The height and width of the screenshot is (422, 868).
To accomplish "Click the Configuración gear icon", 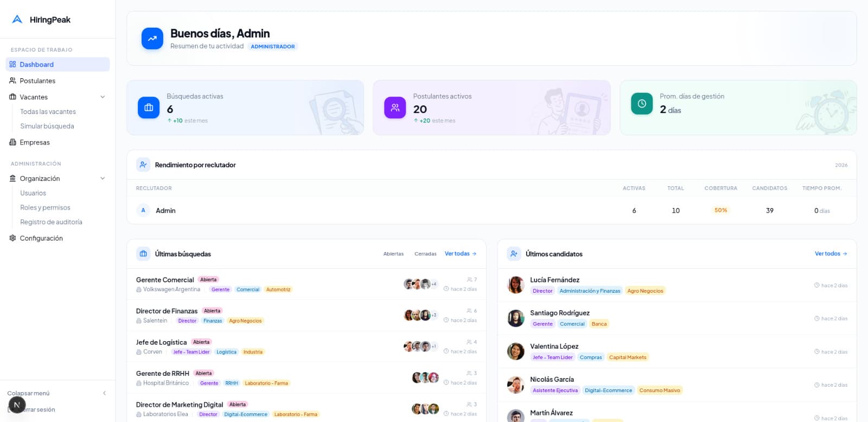I will (12, 238).
